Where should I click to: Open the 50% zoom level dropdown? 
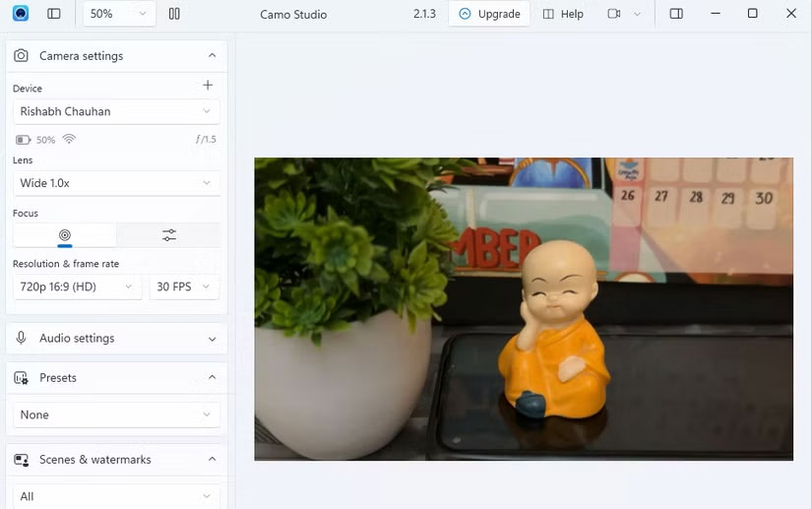(118, 14)
